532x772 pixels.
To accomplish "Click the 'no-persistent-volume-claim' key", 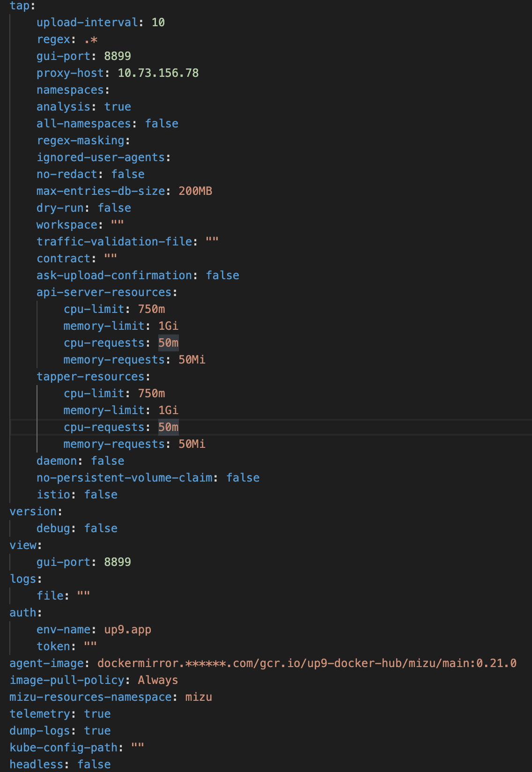I will tap(125, 478).
